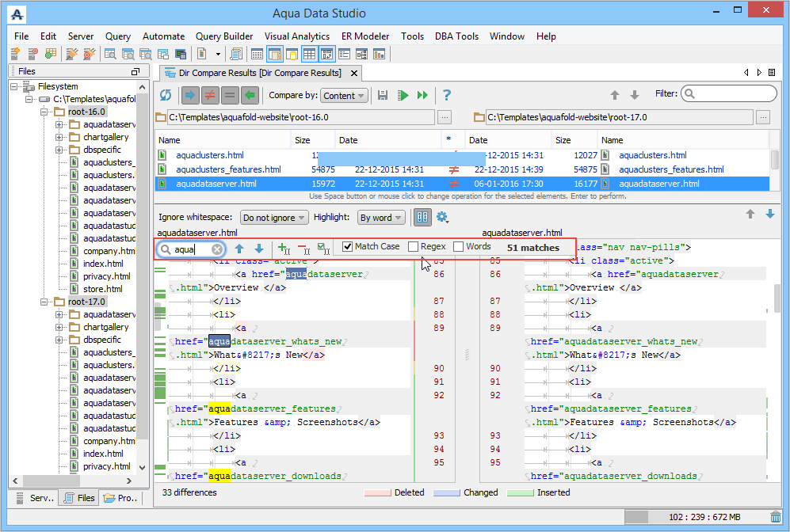Open the Compare by Content dropdown
Image resolution: width=790 pixels, height=532 pixels.
tap(344, 95)
